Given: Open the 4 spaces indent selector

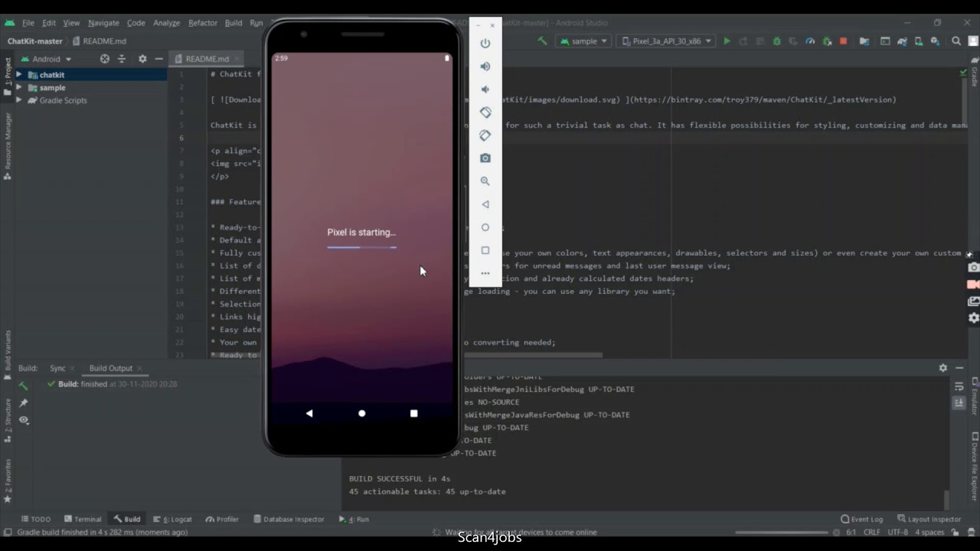Looking at the screenshot, I should pos(929,533).
